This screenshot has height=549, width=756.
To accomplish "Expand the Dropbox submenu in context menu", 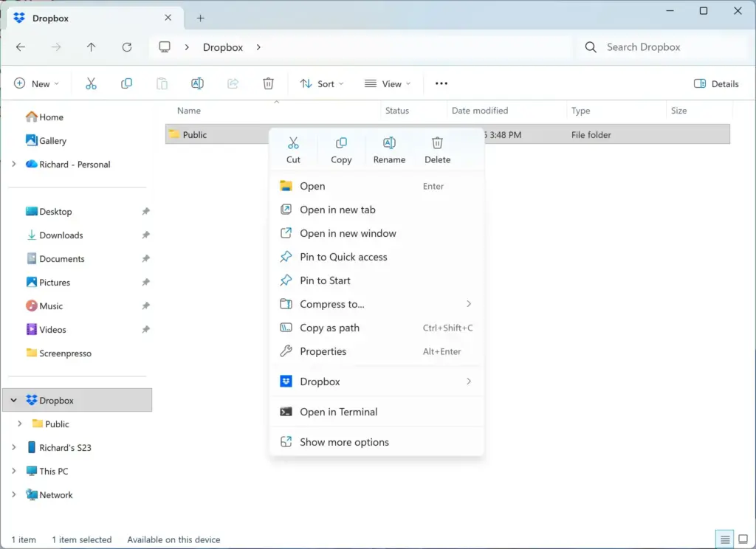I will tap(377, 381).
